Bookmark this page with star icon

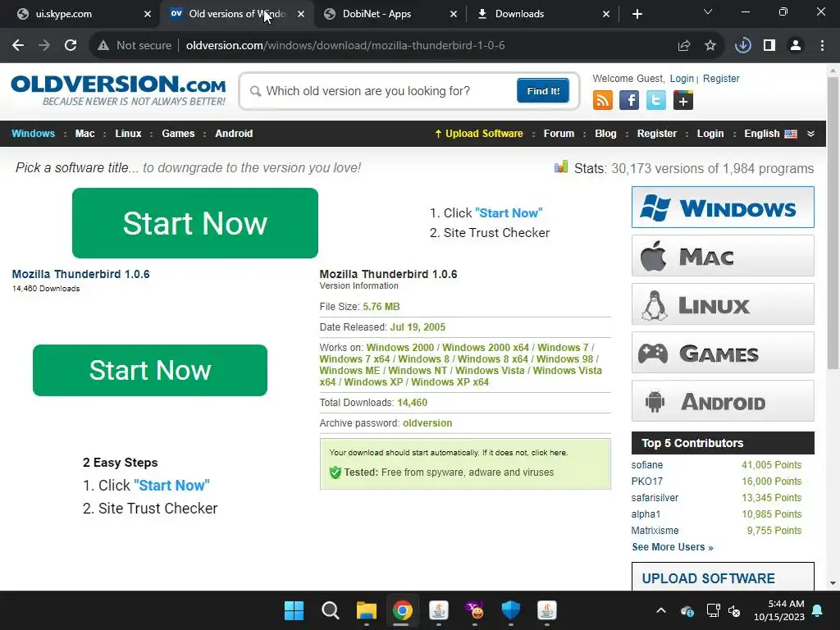[x=710, y=46]
